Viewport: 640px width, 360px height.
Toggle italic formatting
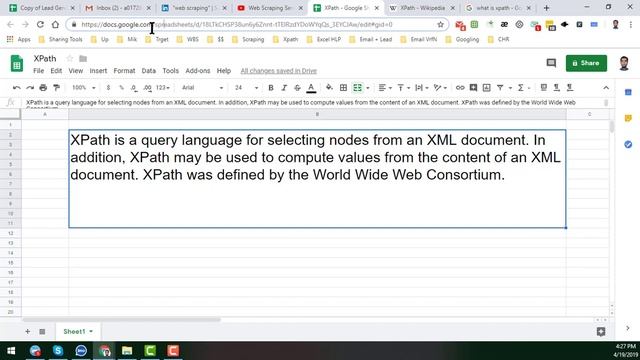tap(284, 88)
